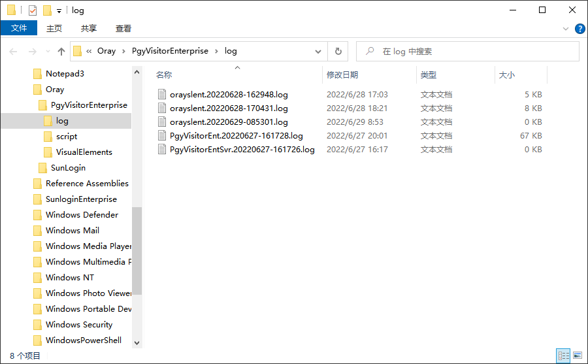Select the Windows Mail folder
Viewport: 588px width, 364px height.
73,231
